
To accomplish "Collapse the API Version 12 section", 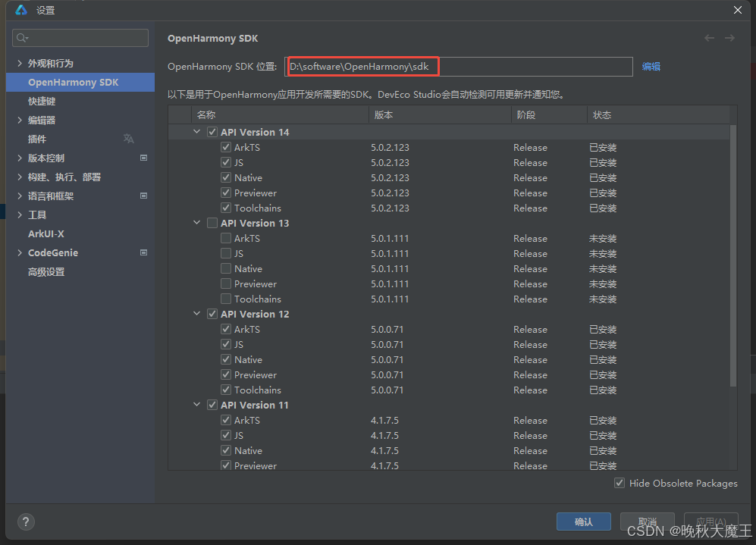I will click(x=196, y=313).
